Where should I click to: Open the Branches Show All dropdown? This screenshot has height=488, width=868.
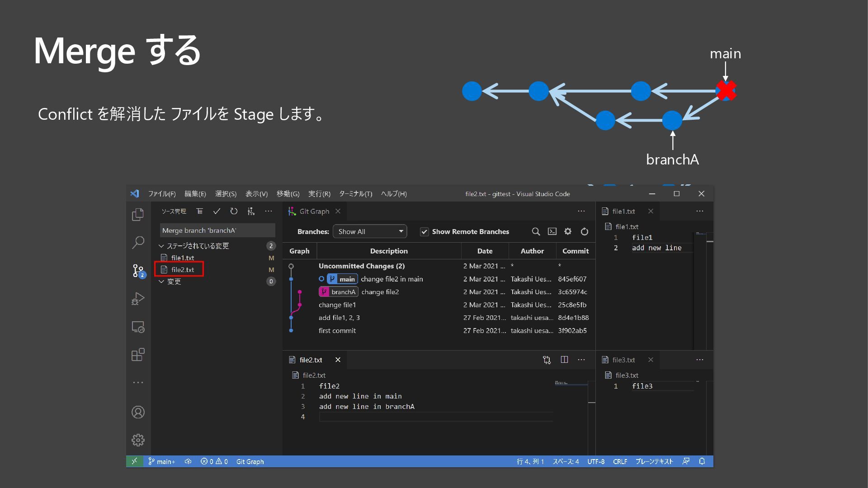(370, 231)
